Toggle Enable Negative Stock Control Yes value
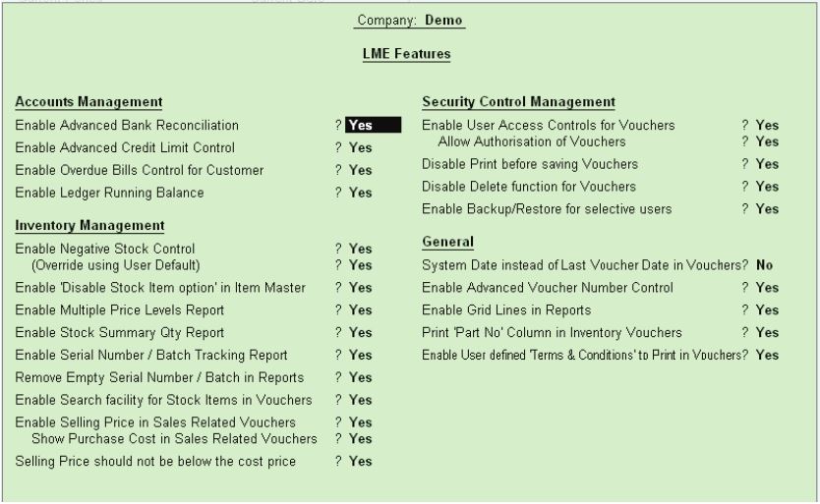Viewport: 820px width, 504px height. (361, 250)
